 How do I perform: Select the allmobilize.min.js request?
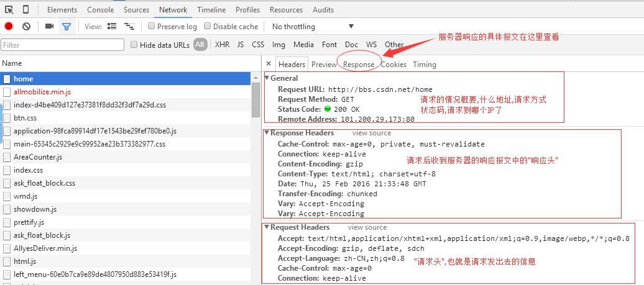pos(126,92)
